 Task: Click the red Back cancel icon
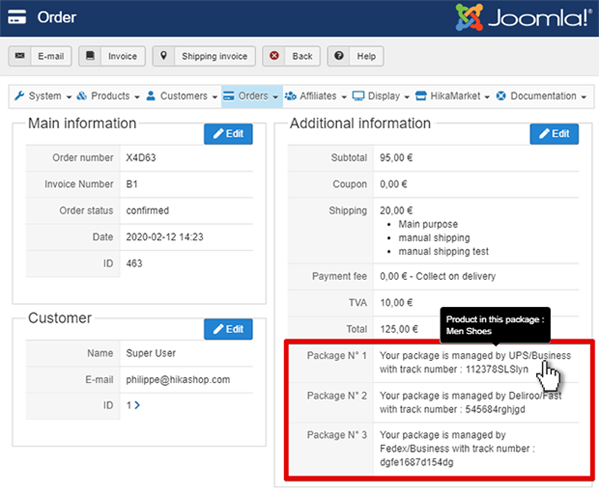pos(274,56)
